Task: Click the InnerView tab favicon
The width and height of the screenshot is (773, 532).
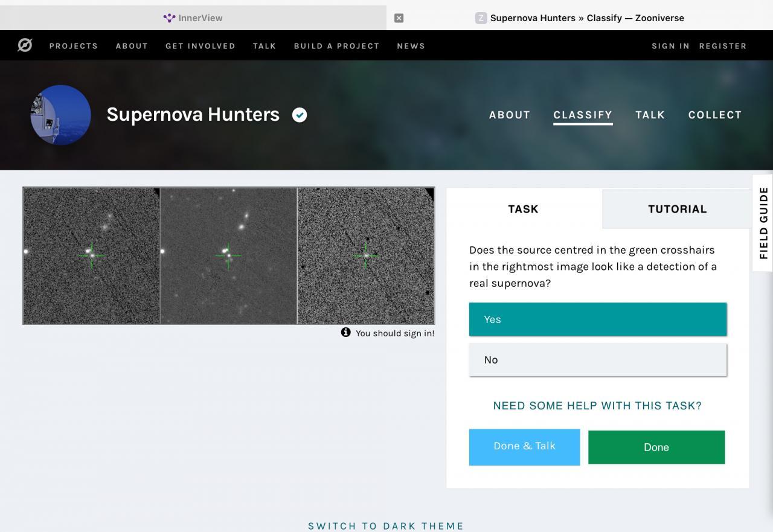Action: (169, 18)
